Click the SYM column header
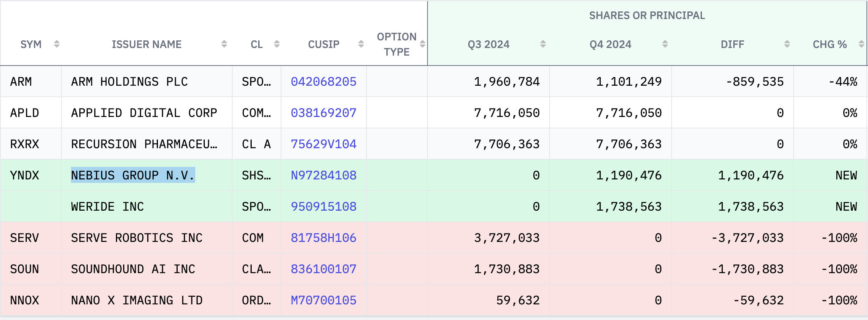868x320 pixels. click(31, 44)
